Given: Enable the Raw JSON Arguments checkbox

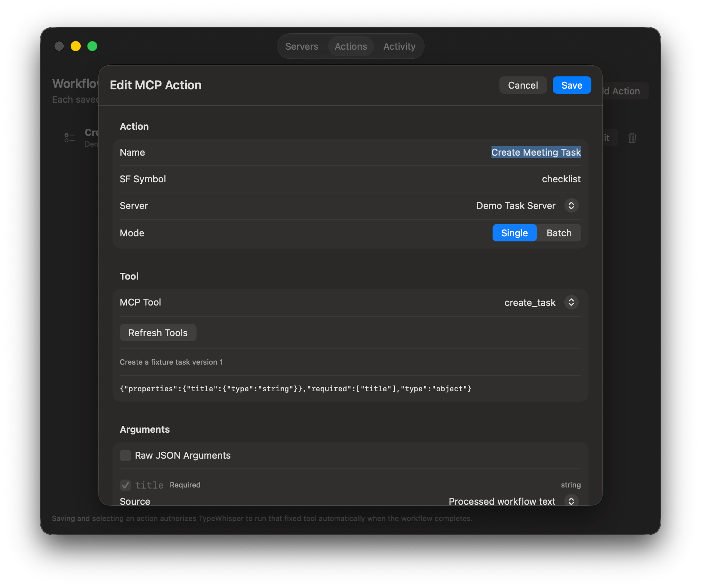Looking at the screenshot, I should click(x=125, y=455).
